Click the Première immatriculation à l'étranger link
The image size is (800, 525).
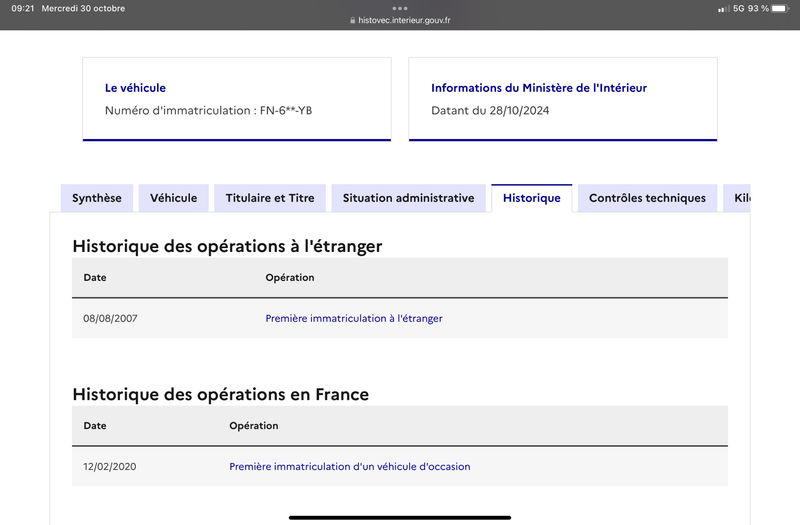354,318
